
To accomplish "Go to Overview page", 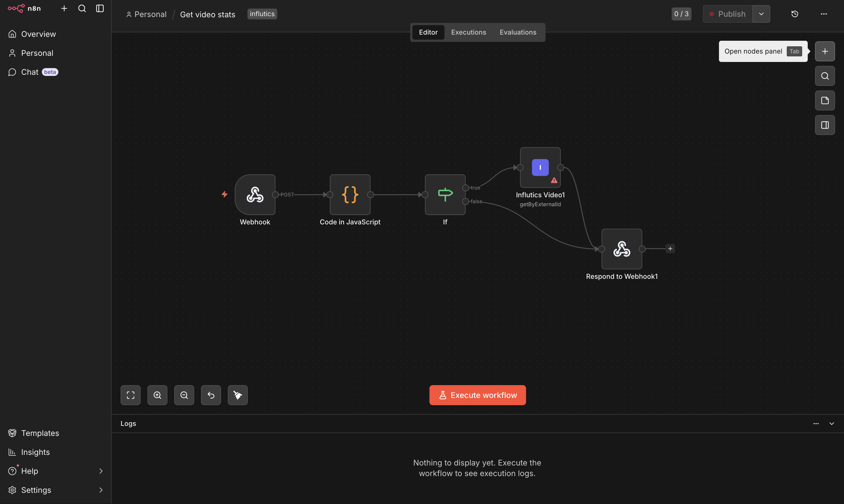I will 55,34.
